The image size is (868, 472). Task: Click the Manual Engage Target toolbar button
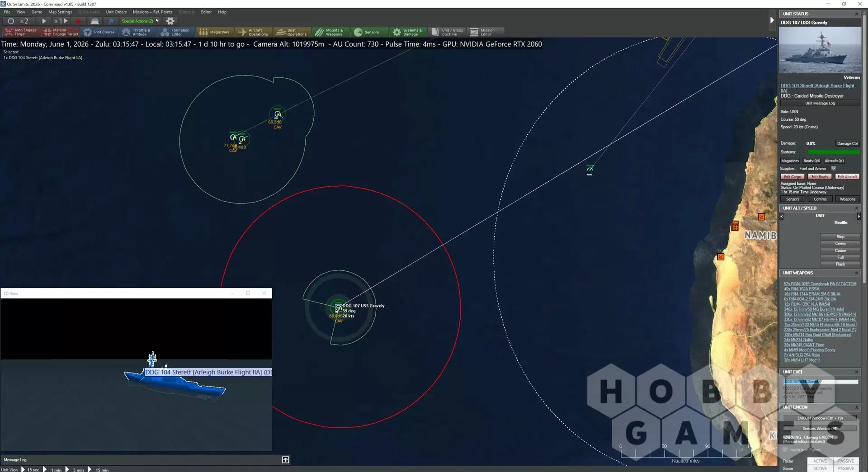click(x=61, y=32)
